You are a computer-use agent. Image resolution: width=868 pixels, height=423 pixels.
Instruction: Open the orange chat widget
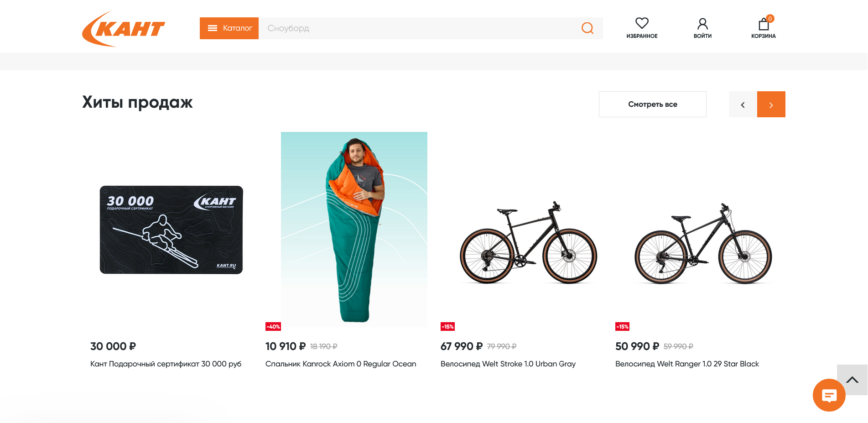point(829,395)
